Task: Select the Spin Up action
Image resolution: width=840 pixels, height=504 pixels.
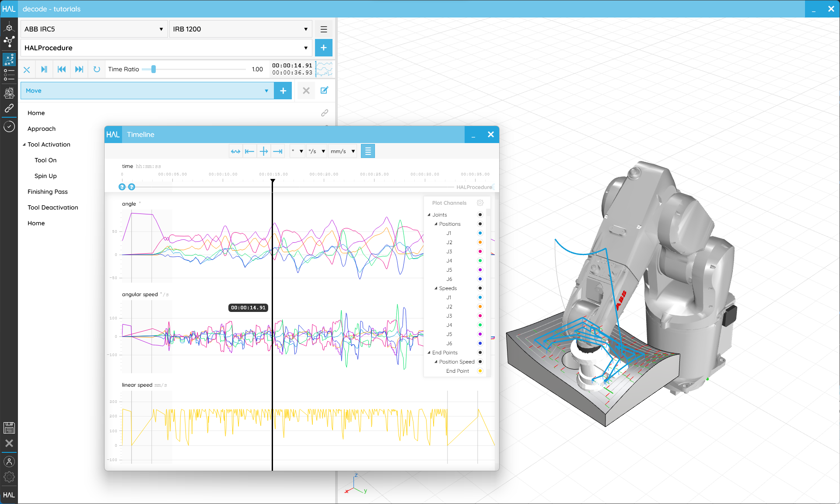Action: [x=45, y=176]
